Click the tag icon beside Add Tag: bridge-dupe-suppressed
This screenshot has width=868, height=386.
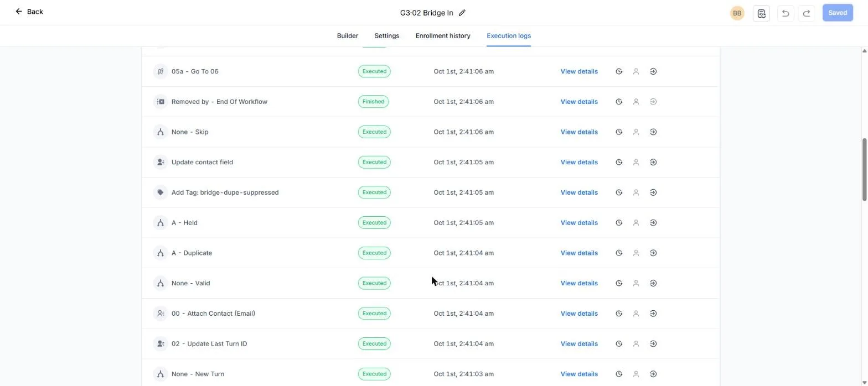[161, 192]
